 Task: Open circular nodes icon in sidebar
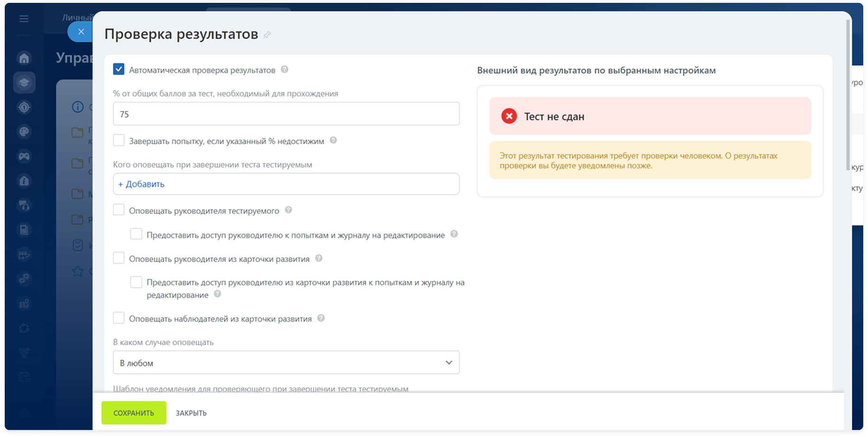24,328
